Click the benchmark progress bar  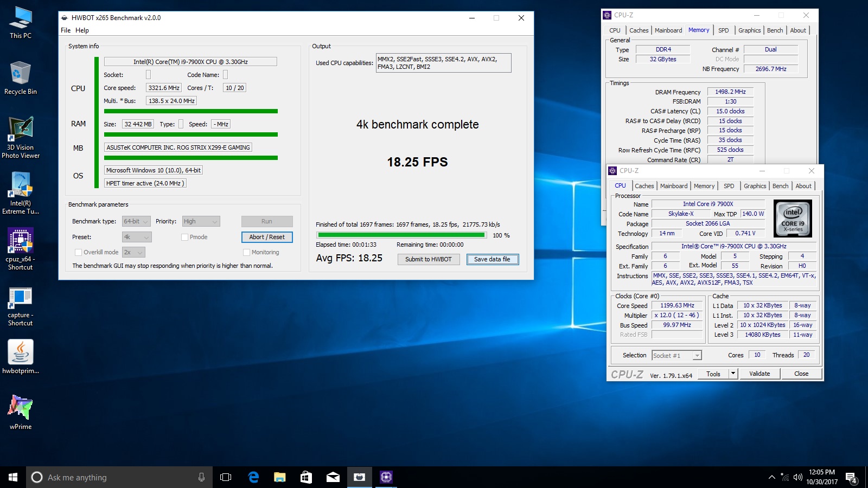402,235
